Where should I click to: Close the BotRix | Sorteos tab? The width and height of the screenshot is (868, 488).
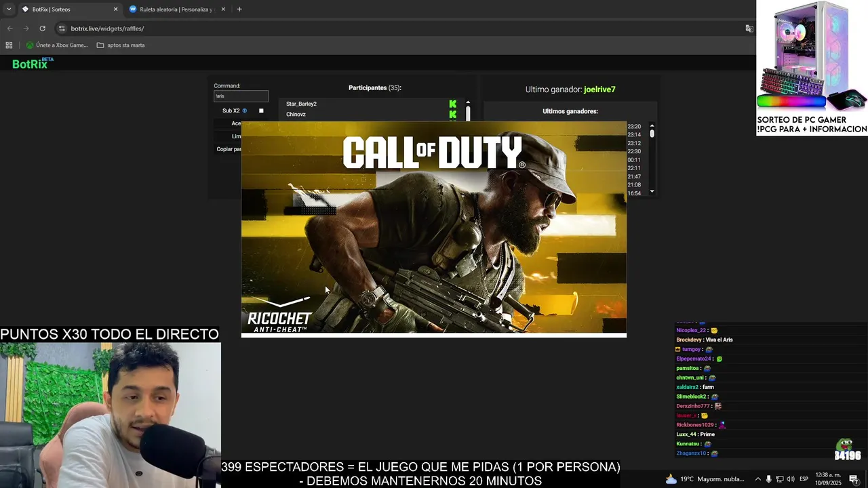[115, 9]
